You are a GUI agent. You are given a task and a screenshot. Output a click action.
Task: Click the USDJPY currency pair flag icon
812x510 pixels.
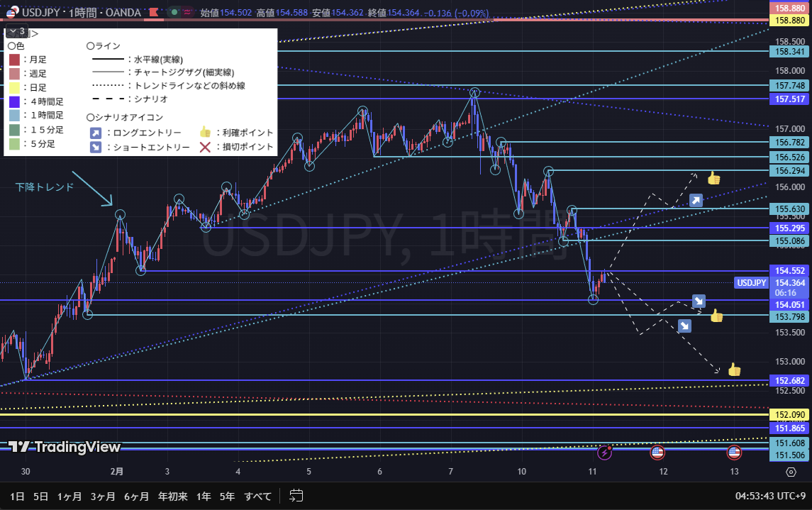click(11, 12)
